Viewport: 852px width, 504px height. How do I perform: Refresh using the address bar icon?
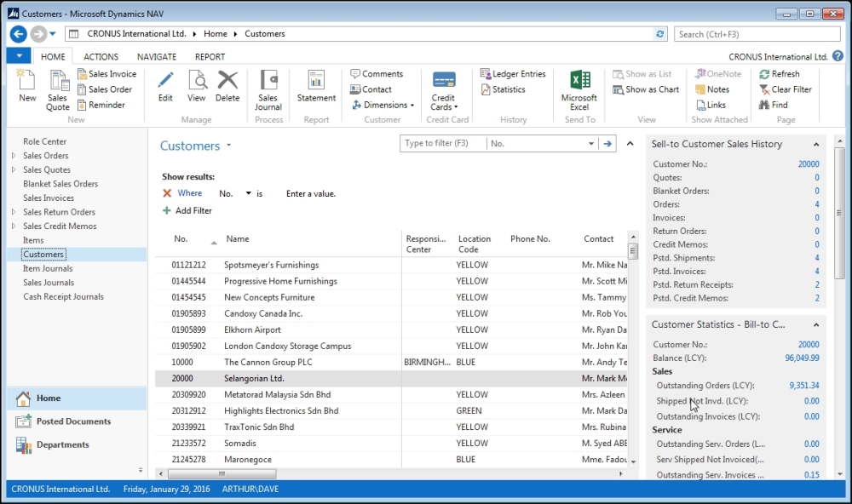tap(659, 34)
